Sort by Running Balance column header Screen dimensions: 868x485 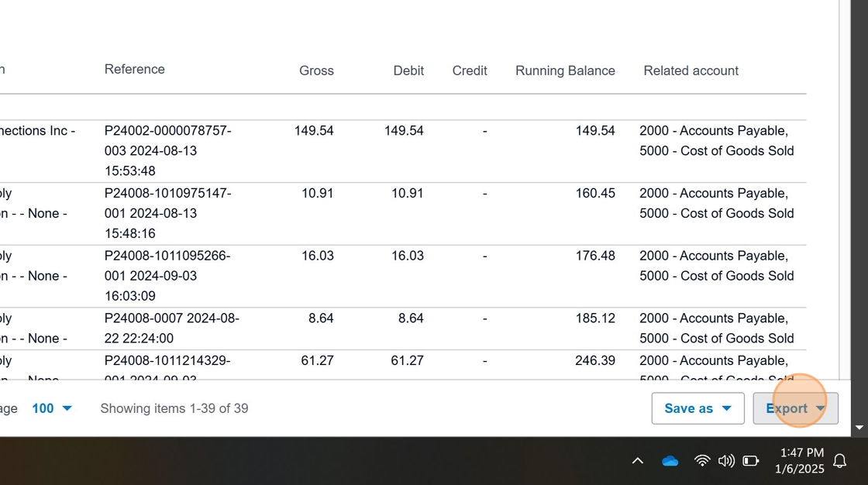(565, 71)
